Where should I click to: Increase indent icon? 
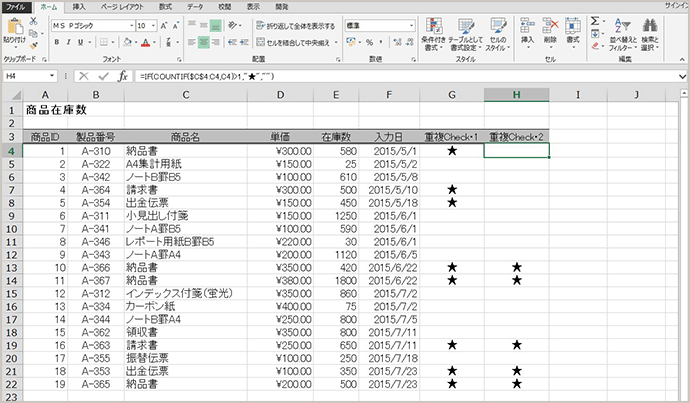click(x=244, y=42)
